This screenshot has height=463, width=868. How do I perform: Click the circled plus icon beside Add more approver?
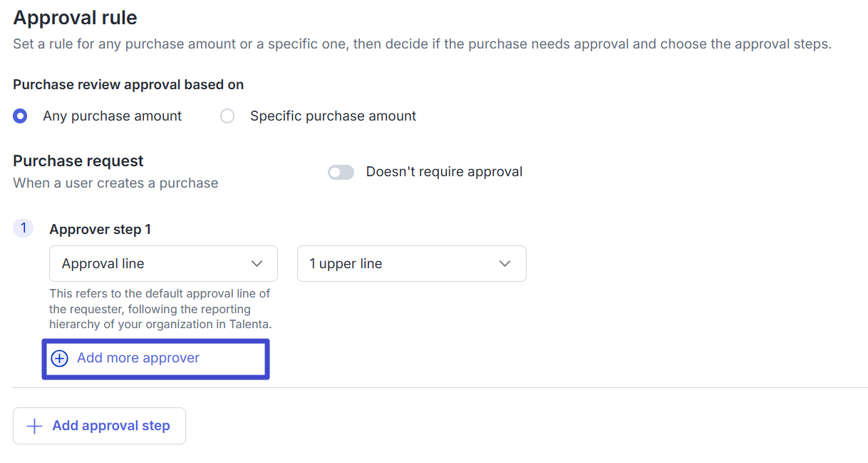60,358
